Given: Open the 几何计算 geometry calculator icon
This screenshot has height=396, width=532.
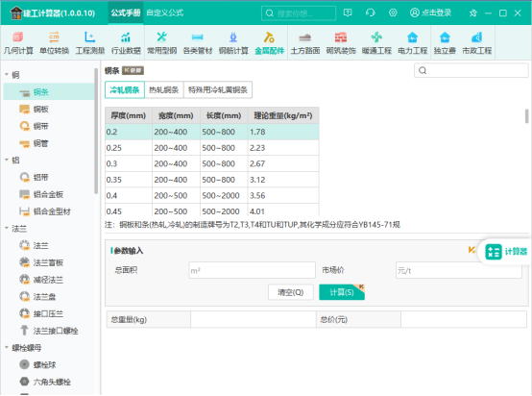Looking at the screenshot, I should tap(18, 43).
